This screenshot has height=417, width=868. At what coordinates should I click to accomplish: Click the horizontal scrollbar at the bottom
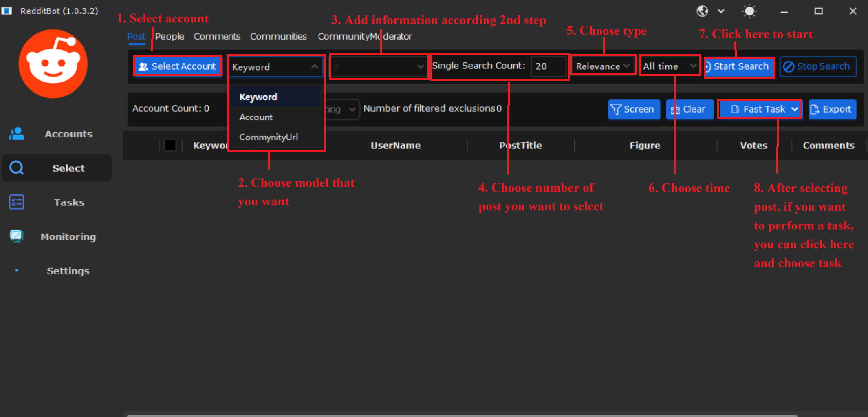462,415
